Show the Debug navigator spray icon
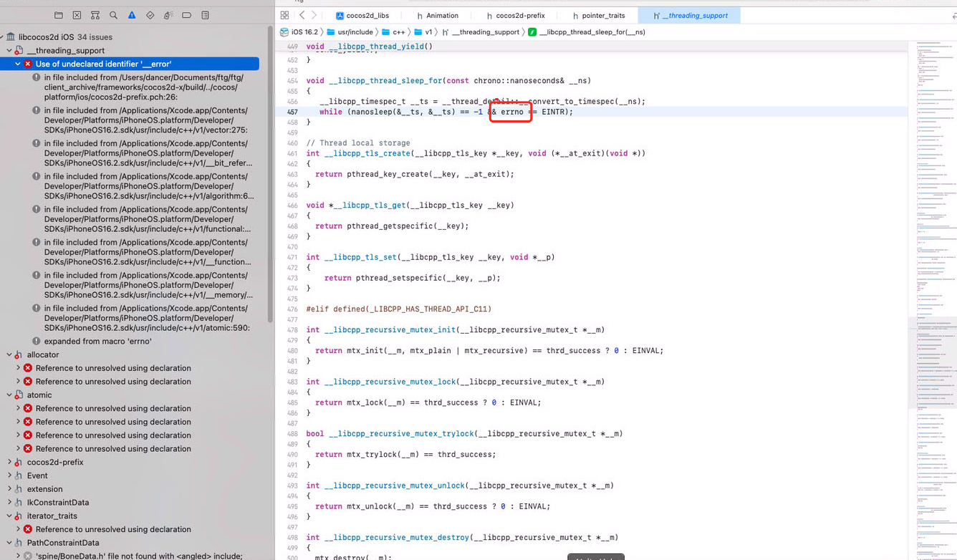 [168, 15]
